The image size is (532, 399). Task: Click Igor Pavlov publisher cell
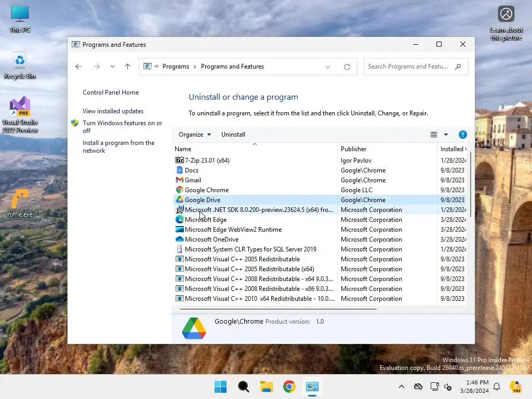pyautogui.click(x=356, y=160)
